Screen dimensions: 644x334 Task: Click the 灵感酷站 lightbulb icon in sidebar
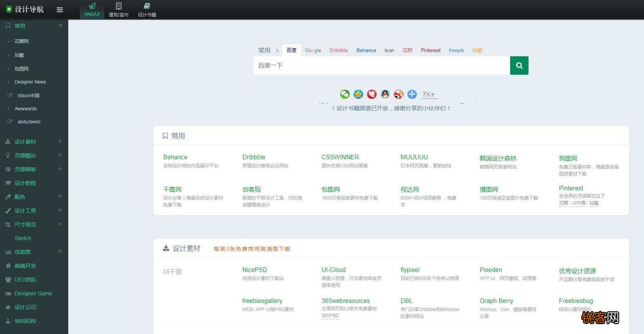(x=8, y=155)
